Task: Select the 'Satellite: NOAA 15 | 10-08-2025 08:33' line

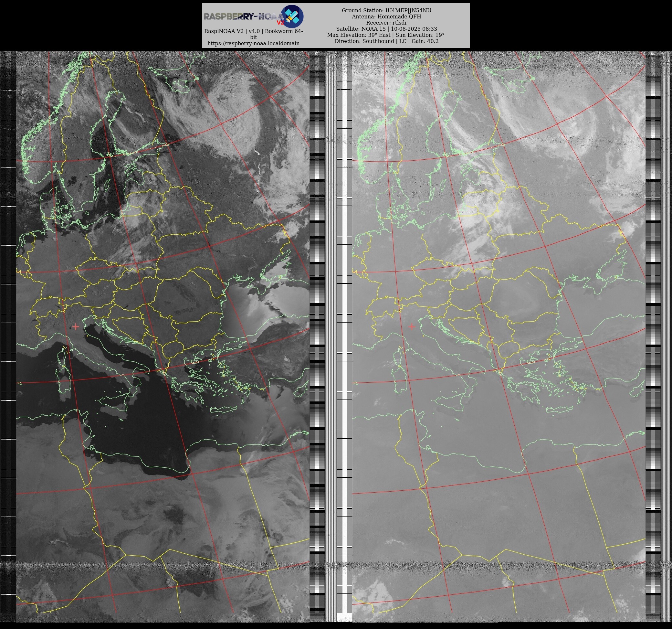Action: pos(386,29)
